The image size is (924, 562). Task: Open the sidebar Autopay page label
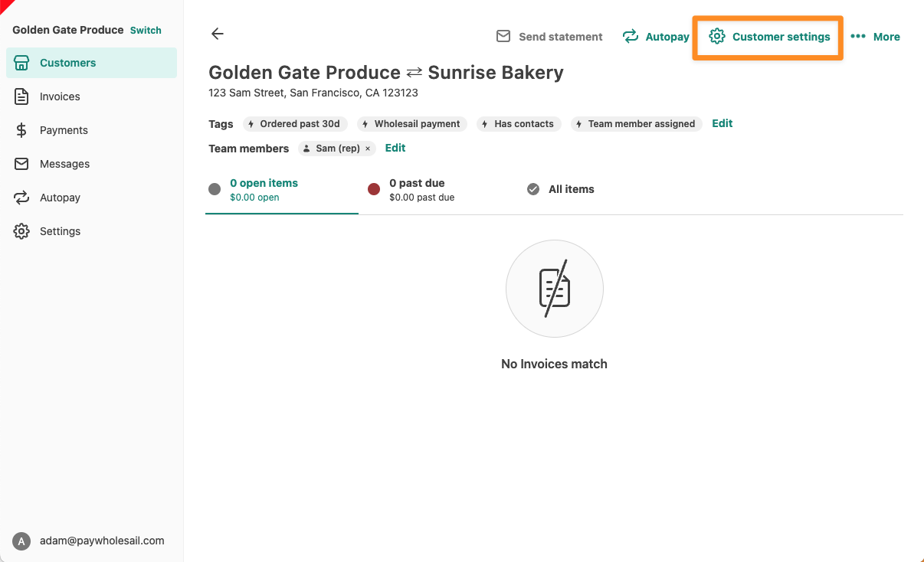coord(60,198)
